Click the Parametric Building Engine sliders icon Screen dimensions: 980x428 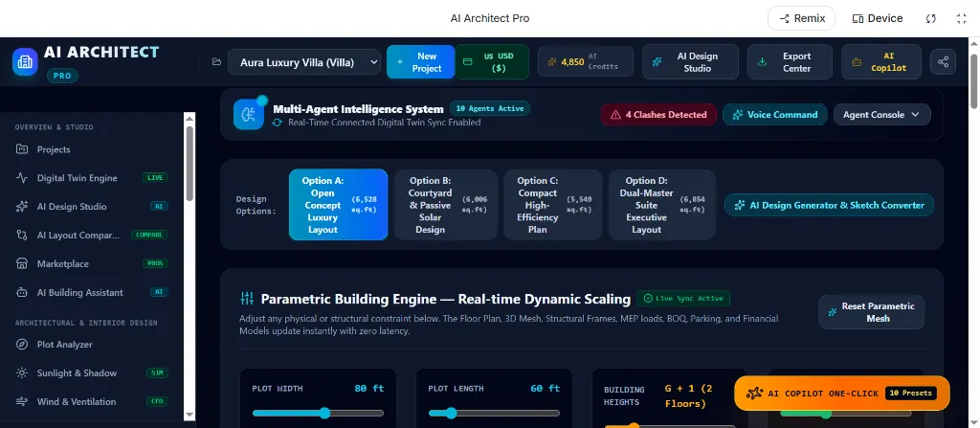coord(247,299)
